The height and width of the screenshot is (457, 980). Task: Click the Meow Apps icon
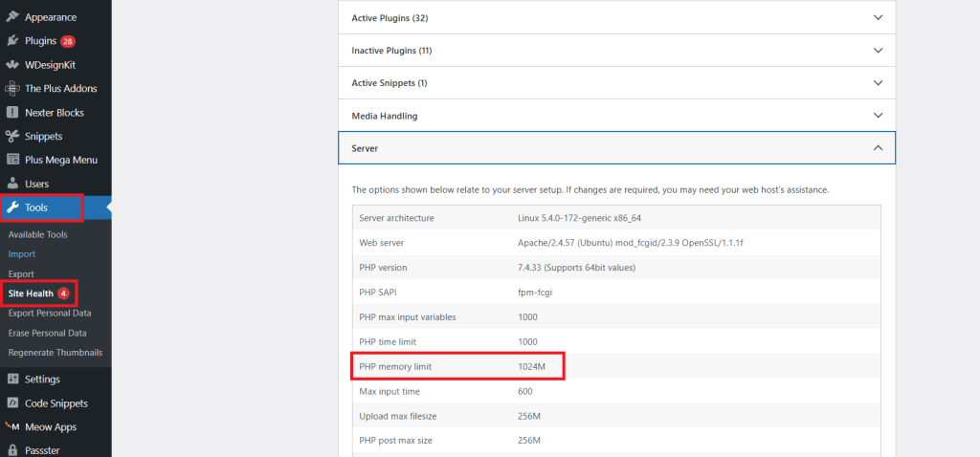[11, 427]
